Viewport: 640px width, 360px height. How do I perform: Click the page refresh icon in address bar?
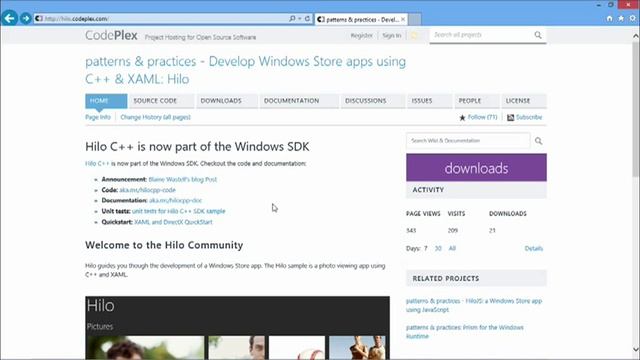307,19
